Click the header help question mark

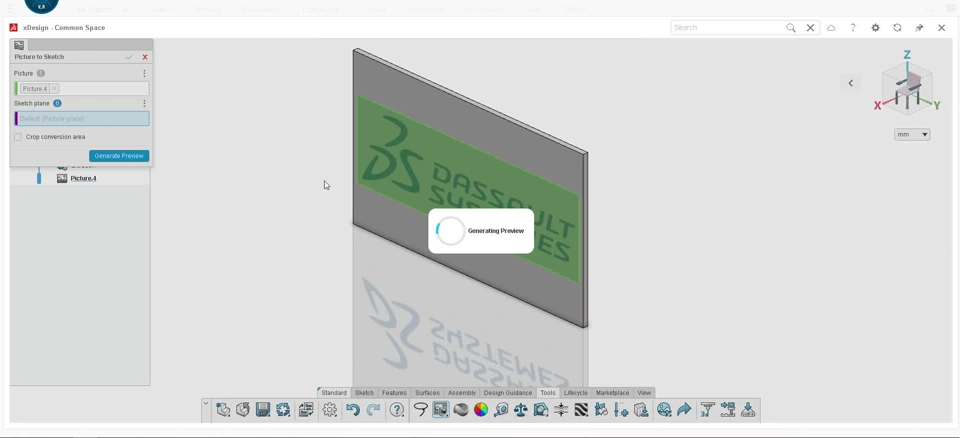853,28
